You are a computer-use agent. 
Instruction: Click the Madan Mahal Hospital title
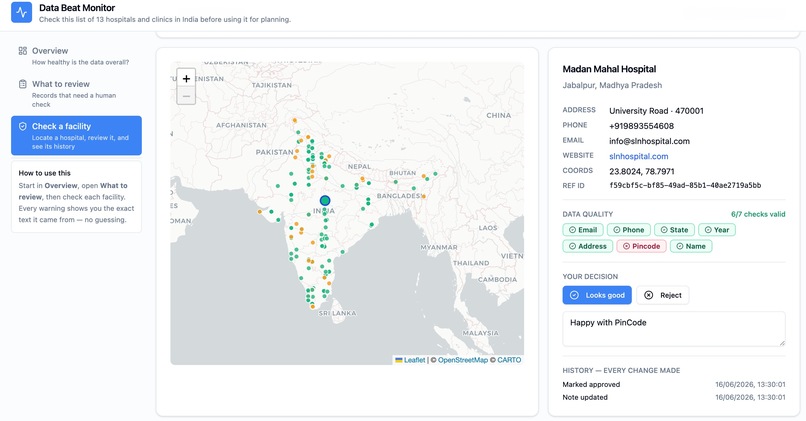(x=609, y=69)
